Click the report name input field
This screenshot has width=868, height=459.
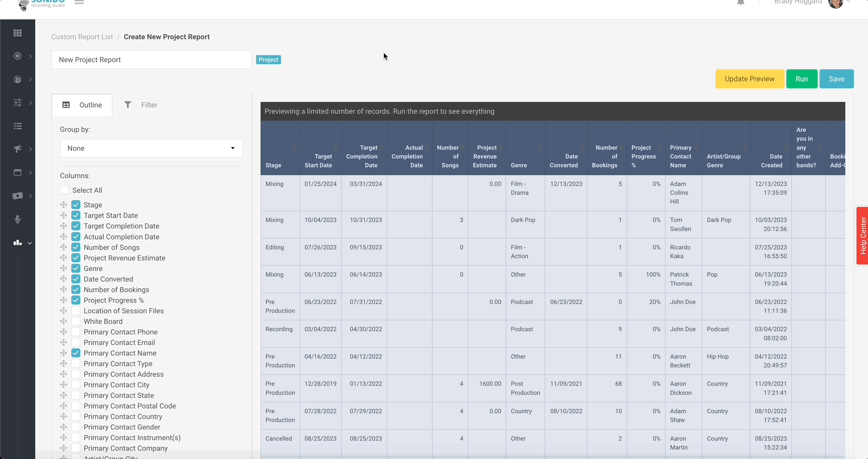[151, 60]
